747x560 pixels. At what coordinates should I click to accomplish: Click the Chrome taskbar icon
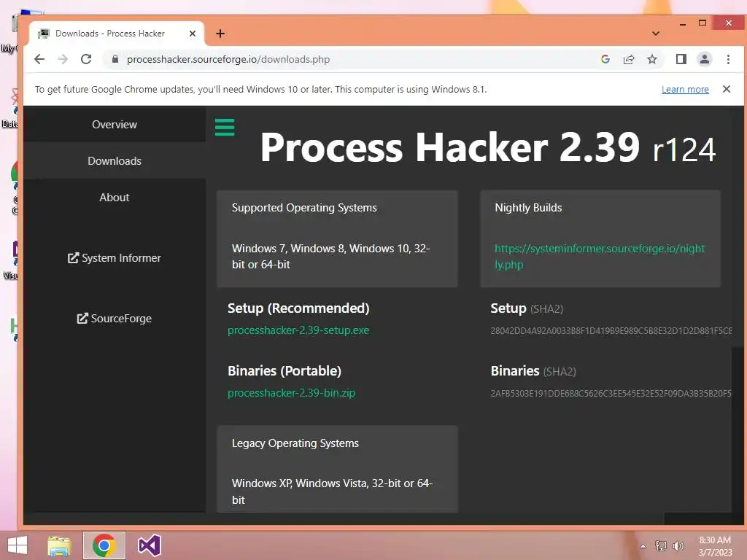[104, 545]
